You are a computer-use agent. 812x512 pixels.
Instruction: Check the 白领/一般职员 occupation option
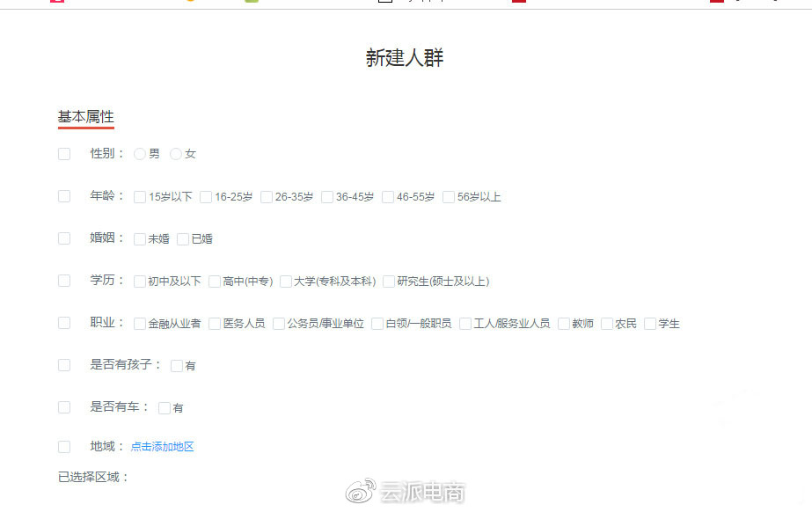tap(378, 323)
